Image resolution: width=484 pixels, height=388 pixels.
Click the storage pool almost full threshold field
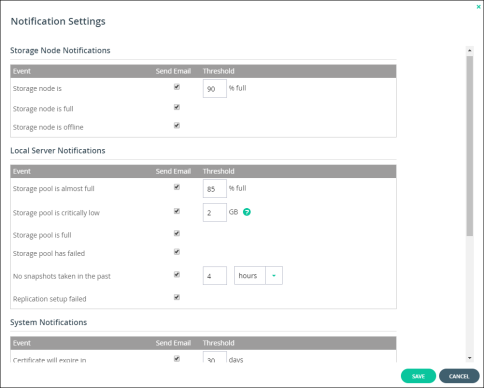click(x=215, y=189)
